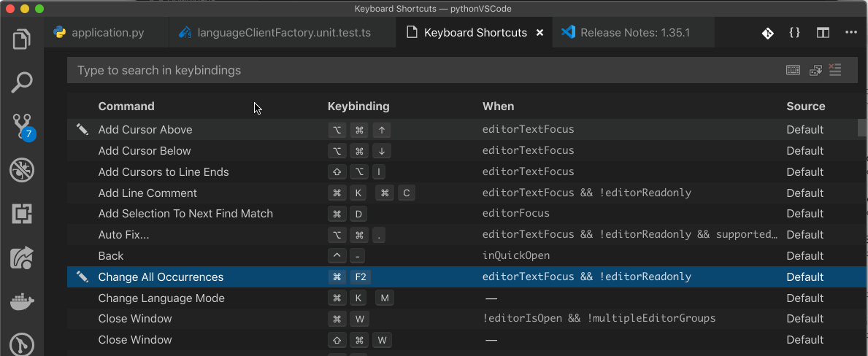The height and width of the screenshot is (356, 868).
Task: Click pencil edit icon for Change All Occurrences
Action: pos(82,276)
